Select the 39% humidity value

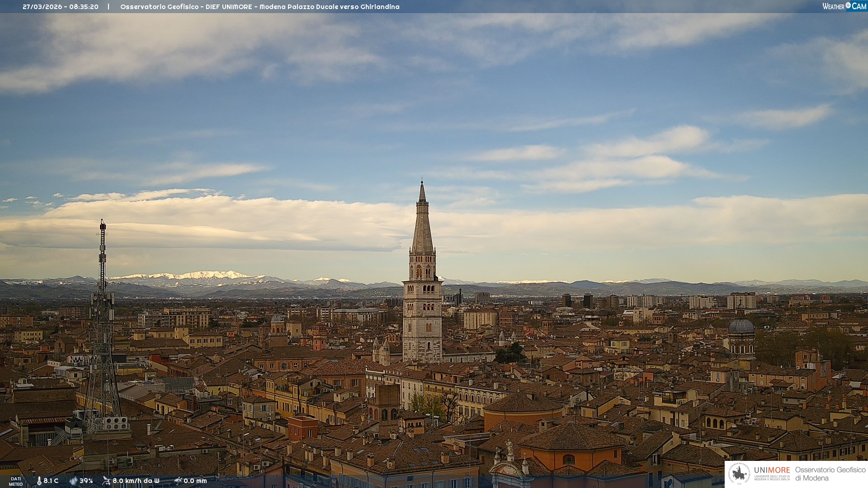point(86,481)
